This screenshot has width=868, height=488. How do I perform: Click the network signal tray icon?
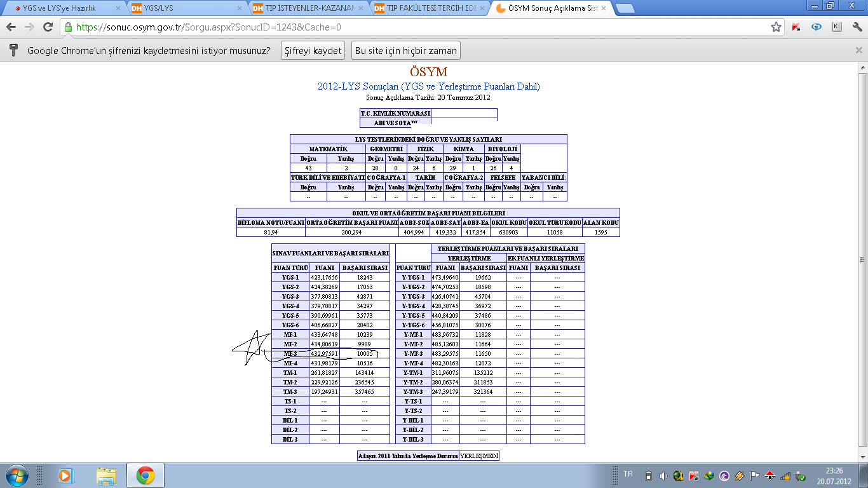(786, 475)
